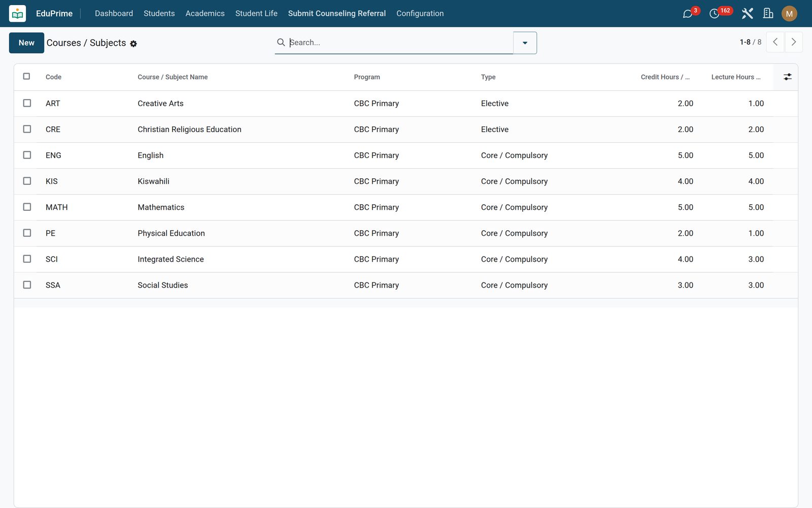Check the CRE row checkbox
812x508 pixels.
27,129
